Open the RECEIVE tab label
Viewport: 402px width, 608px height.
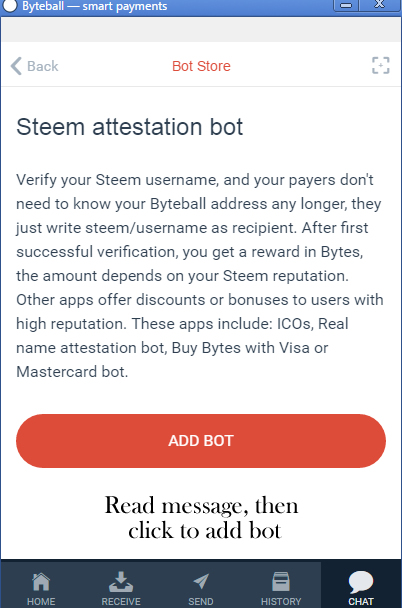pyautogui.click(x=121, y=601)
